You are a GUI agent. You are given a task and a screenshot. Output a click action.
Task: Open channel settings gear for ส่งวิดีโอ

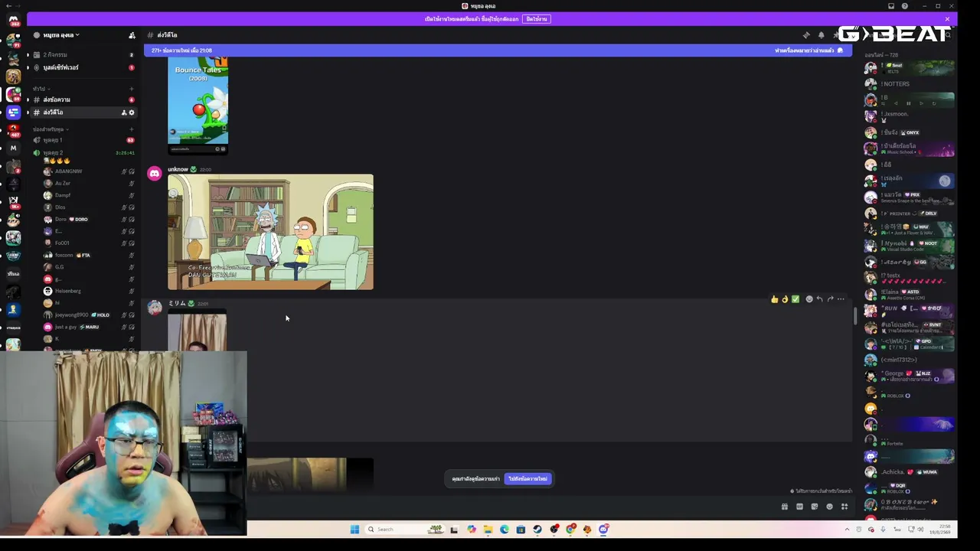[x=132, y=112]
